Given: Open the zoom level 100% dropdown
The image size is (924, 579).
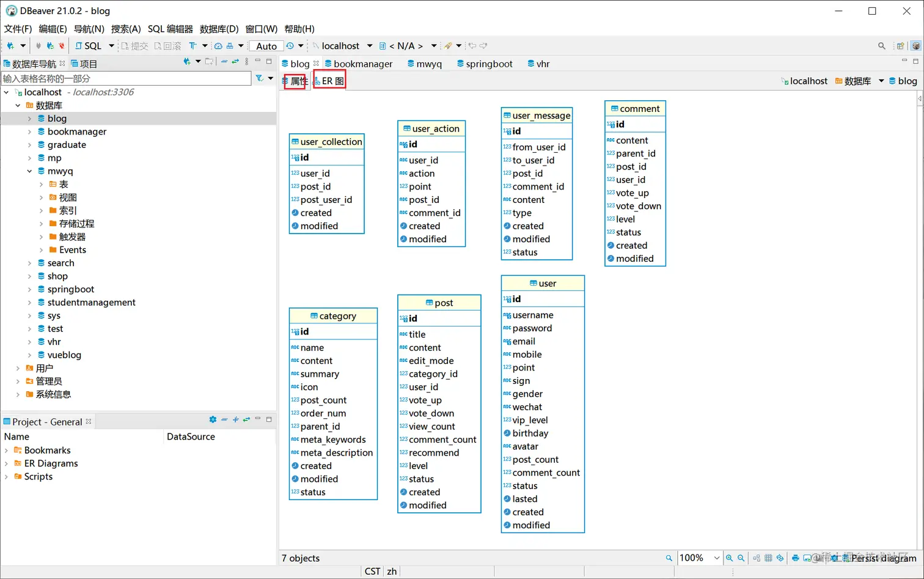Looking at the screenshot, I should click(x=700, y=558).
